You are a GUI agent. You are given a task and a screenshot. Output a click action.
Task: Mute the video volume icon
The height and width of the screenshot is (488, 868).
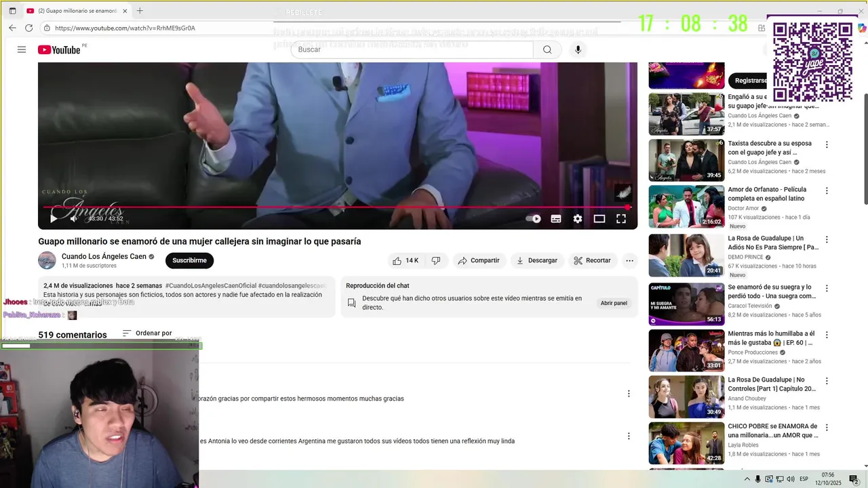(73, 218)
